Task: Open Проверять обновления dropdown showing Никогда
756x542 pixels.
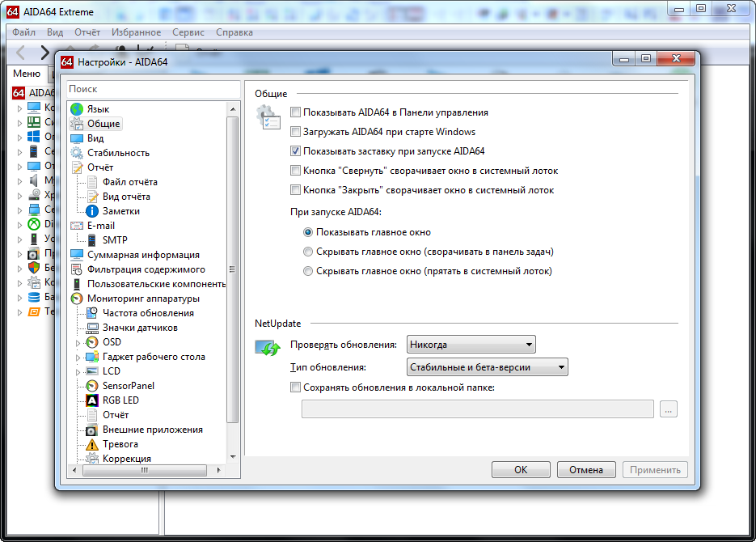Action: (x=471, y=345)
